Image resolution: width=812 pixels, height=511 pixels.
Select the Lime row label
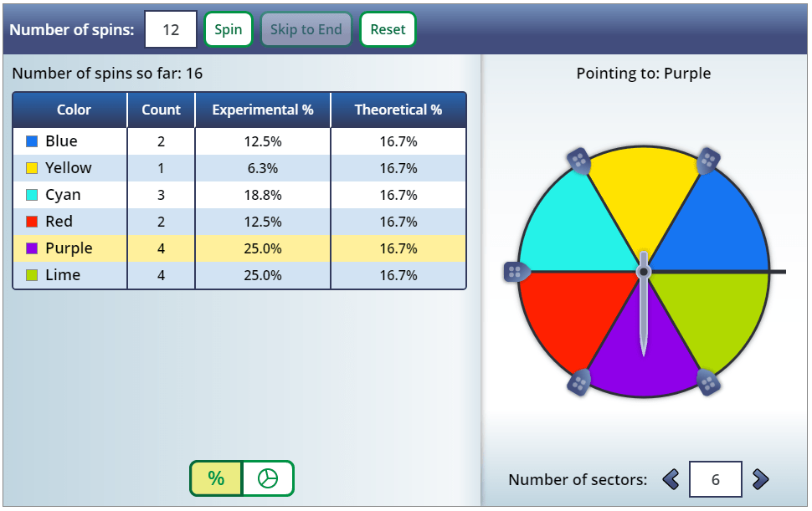(x=63, y=275)
